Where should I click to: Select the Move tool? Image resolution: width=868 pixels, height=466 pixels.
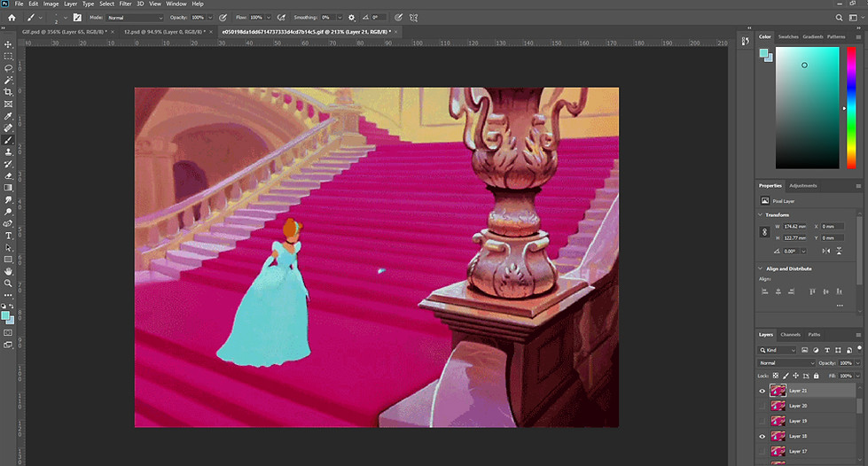[8, 44]
